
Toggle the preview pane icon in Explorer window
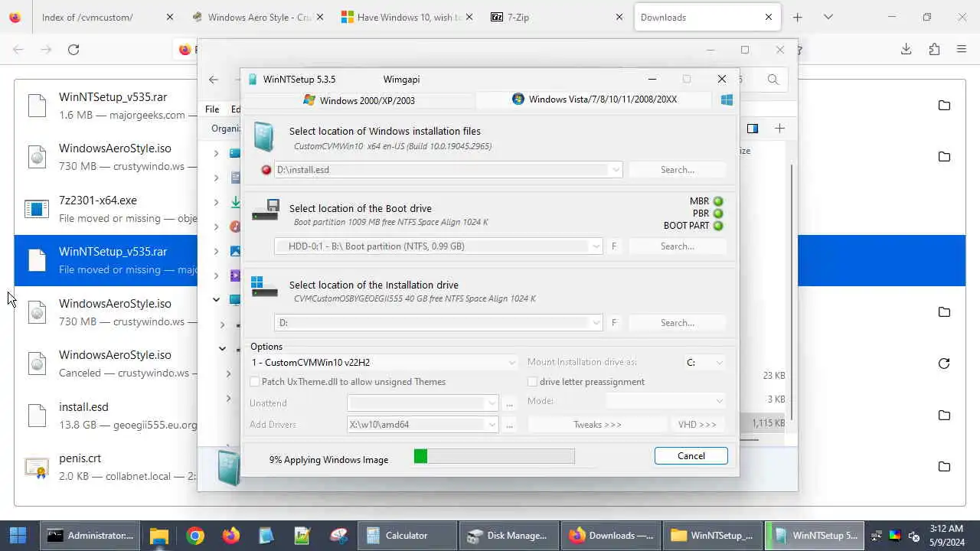click(x=753, y=129)
